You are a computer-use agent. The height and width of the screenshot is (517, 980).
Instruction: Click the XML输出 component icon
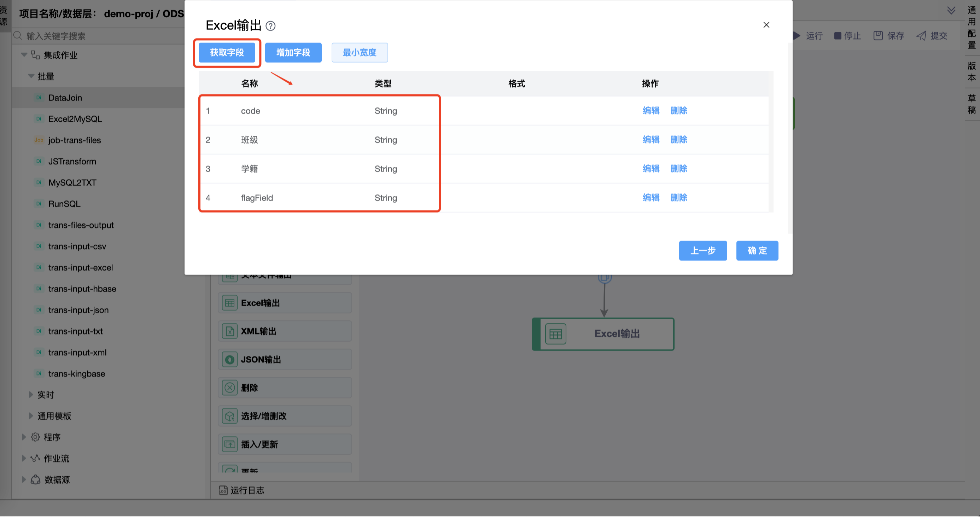click(x=230, y=331)
